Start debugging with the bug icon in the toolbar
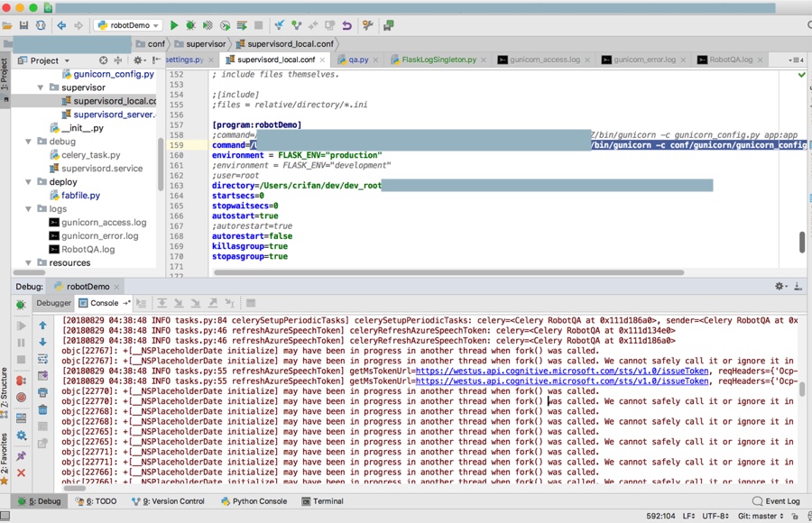 click(190, 26)
